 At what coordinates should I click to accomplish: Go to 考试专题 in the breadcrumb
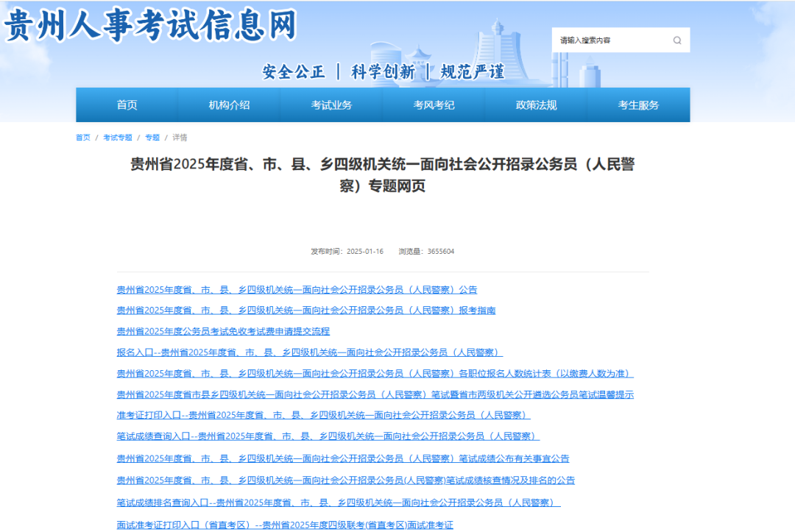(x=118, y=138)
